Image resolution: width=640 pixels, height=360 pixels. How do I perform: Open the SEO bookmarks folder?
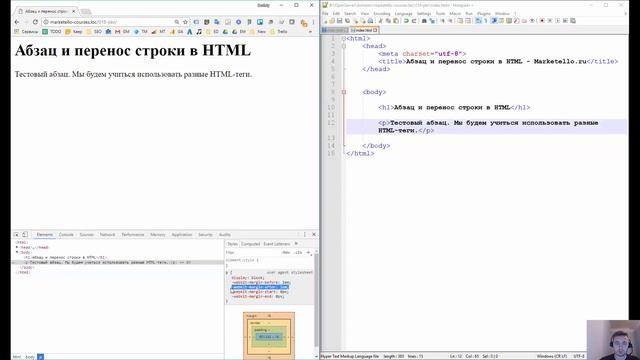click(x=94, y=31)
